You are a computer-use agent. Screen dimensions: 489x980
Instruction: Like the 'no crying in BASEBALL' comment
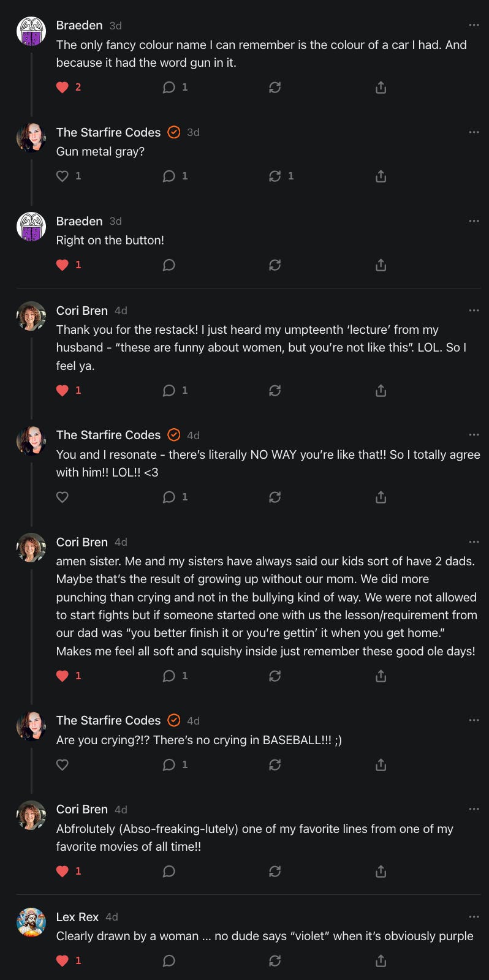(63, 765)
